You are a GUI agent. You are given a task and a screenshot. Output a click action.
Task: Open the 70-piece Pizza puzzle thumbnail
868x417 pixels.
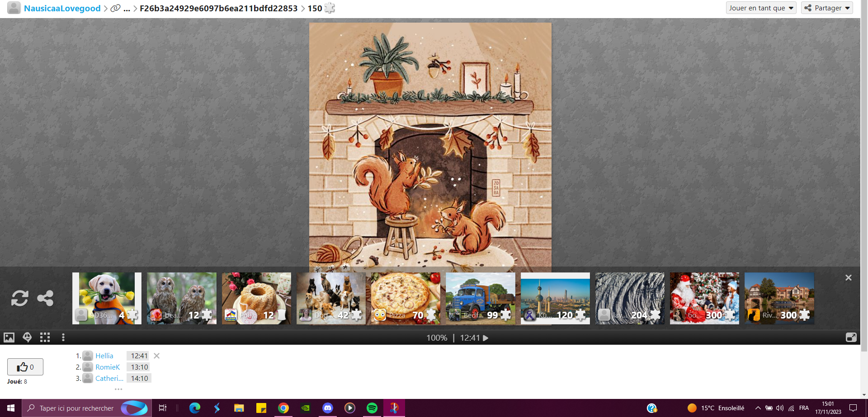coord(406,298)
